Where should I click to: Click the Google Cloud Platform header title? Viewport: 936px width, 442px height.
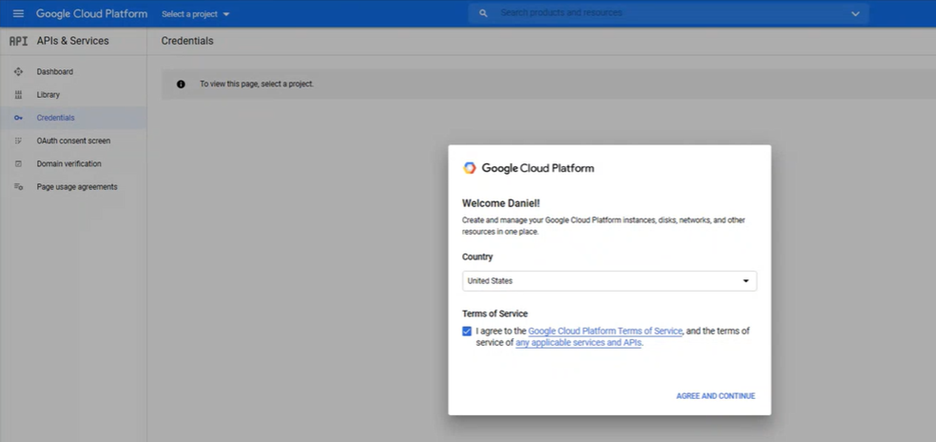[x=91, y=14]
